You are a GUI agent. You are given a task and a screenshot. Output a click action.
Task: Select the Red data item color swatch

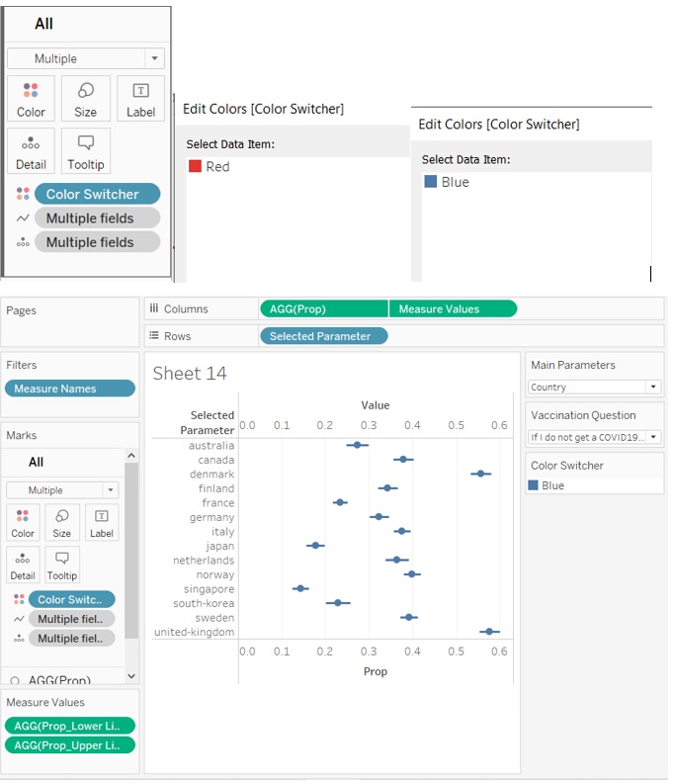[195, 166]
